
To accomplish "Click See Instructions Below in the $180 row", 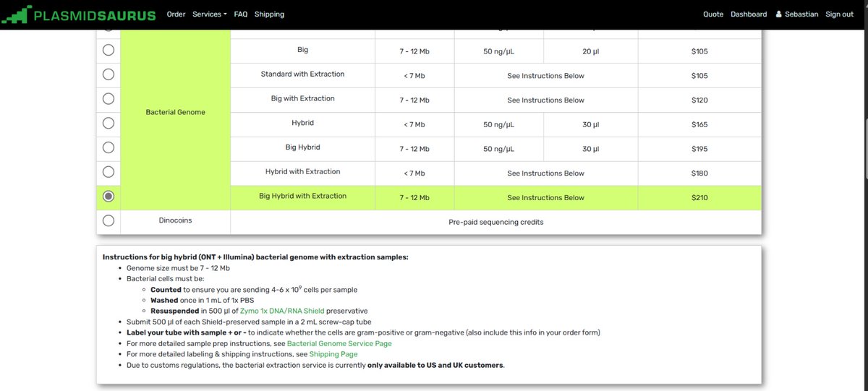I will click(545, 173).
